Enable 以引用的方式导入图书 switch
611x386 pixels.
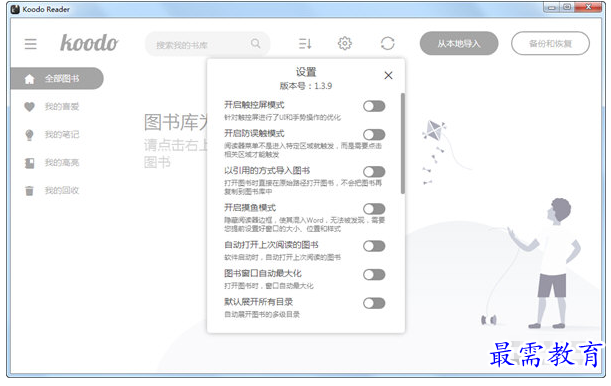tap(374, 171)
